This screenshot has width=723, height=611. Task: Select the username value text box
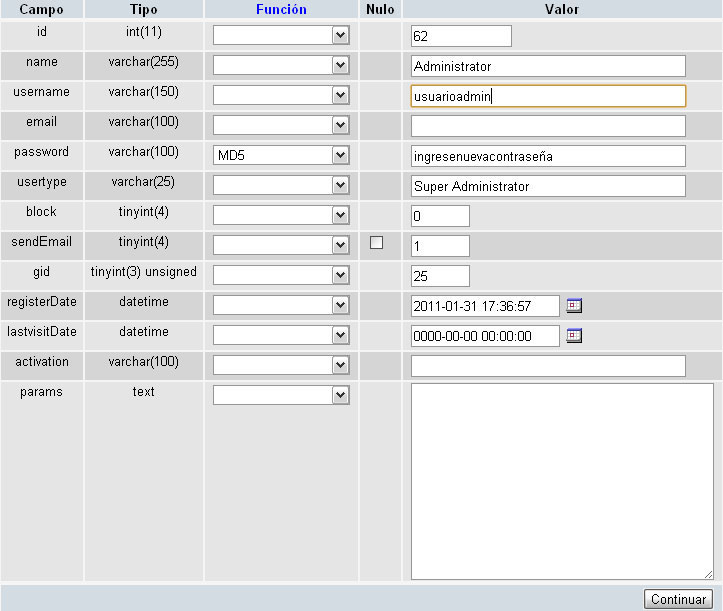(x=548, y=96)
